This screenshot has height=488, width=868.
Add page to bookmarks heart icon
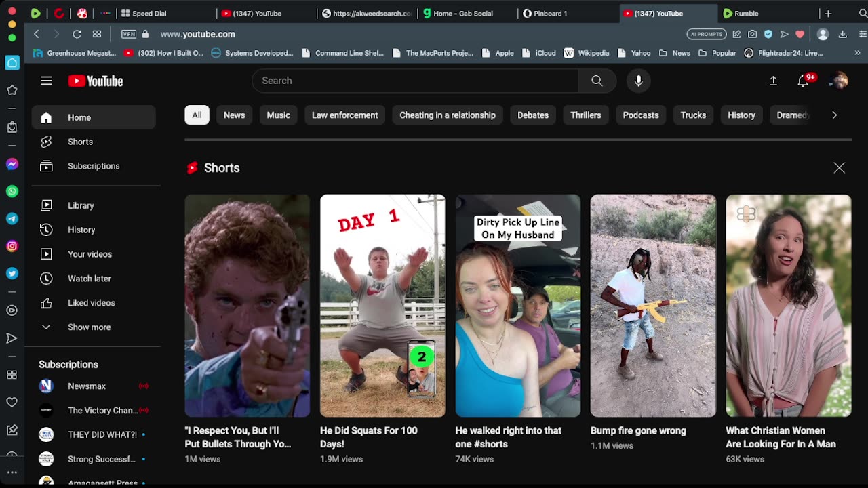pyautogui.click(x=800, y=34)
